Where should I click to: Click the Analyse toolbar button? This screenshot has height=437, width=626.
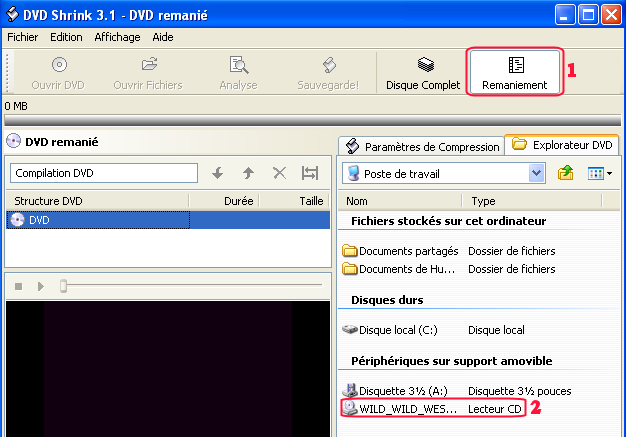[x=238, y=73]
